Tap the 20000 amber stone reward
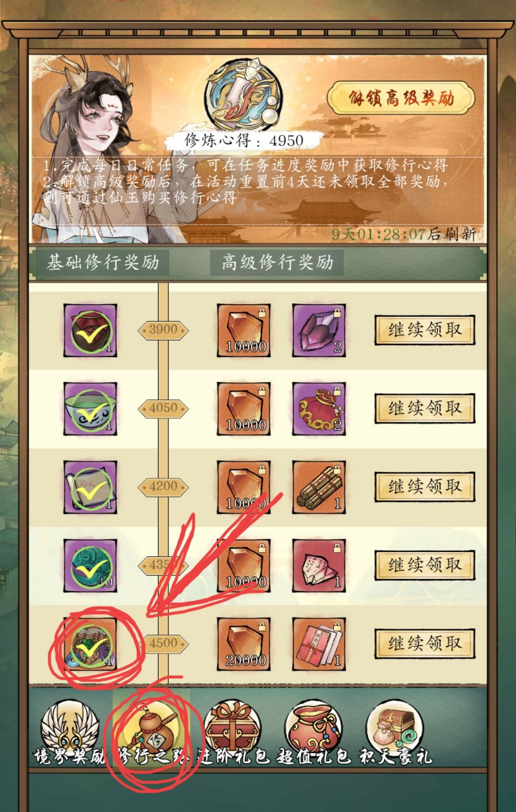Image resolution: width=516 pixels, height=812 pixels. (244, 644)
